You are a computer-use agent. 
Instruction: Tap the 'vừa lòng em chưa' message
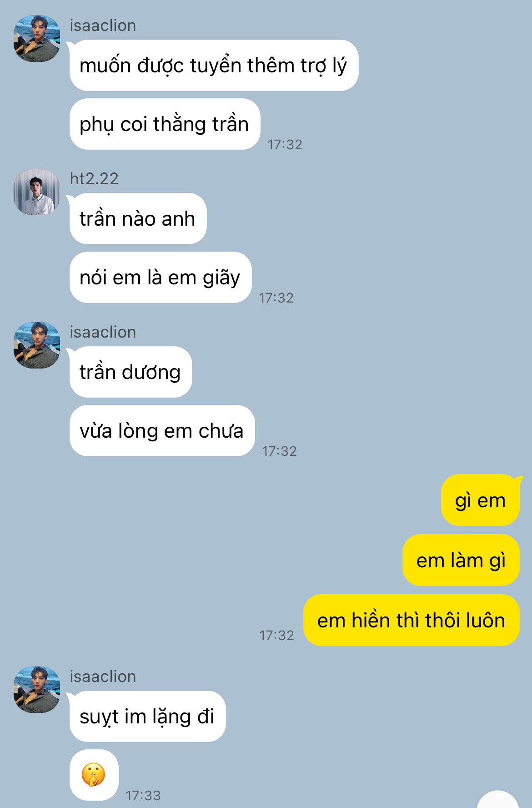(x=162, y=431)
